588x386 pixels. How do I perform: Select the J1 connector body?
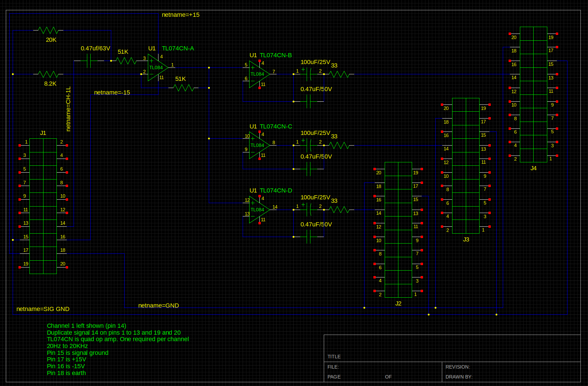(43, 206)
